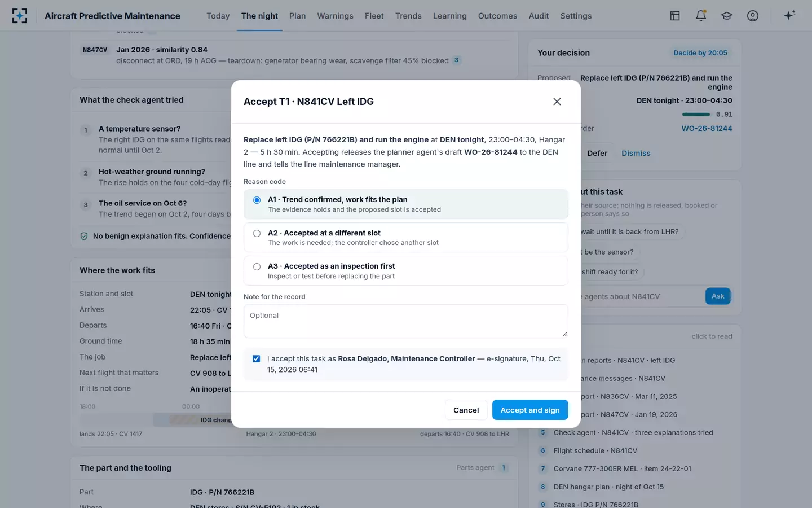Click the Parts agent citation badge 1

click(x=504, y=468)
